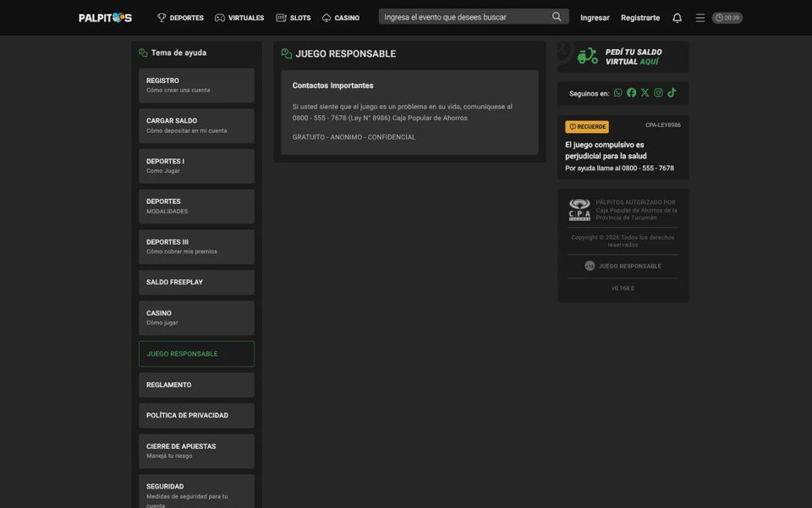This screenshot has width=812, height=508.
Task: Open the Seguridad help topic
Action: (196, 491)
